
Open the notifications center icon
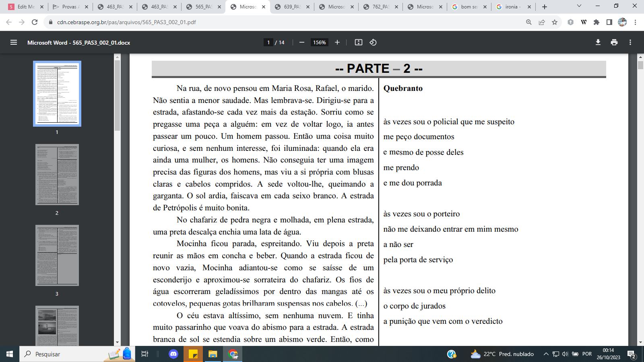(632, 354)
